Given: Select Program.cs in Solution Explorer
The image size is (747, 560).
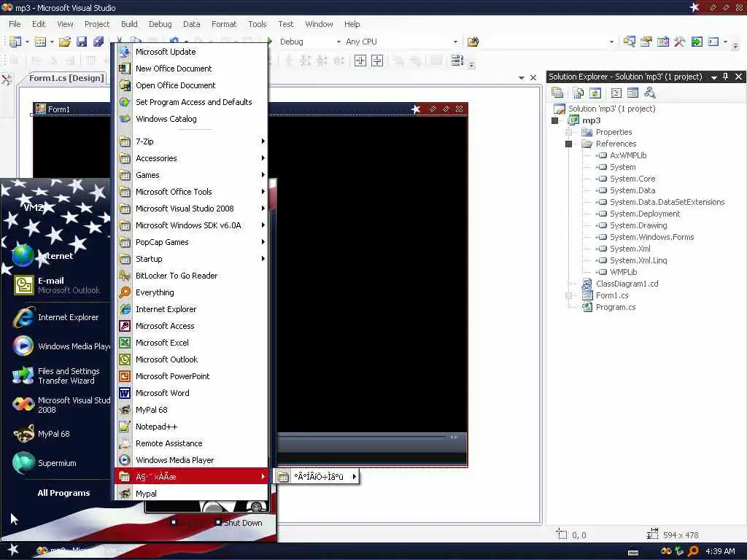Looking at the screenshot, I should (x=616, y=307).
